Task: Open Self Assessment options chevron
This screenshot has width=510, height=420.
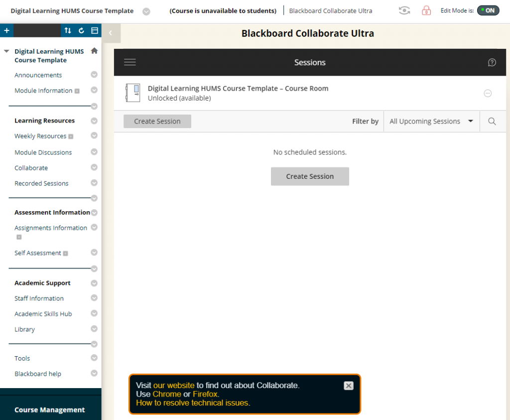Action: (x=94, y=252)
